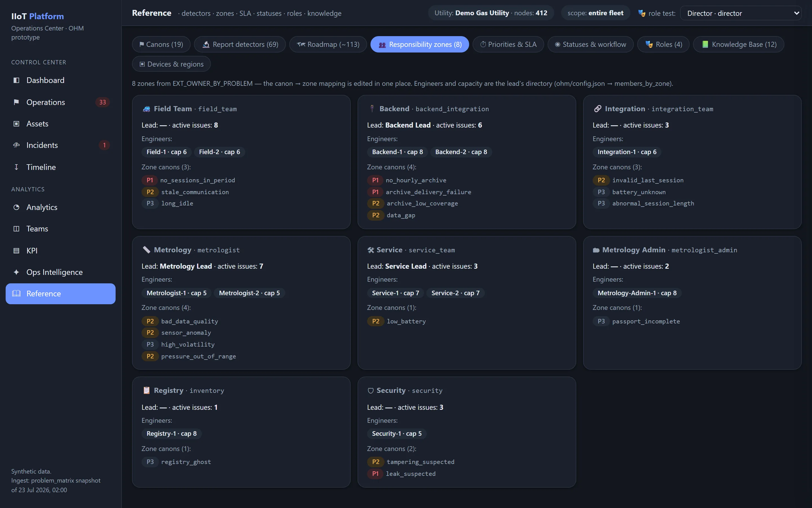Click the Field Team truck icon
The height and width of the screenshot is (508, 812).
tap(147, 109)
